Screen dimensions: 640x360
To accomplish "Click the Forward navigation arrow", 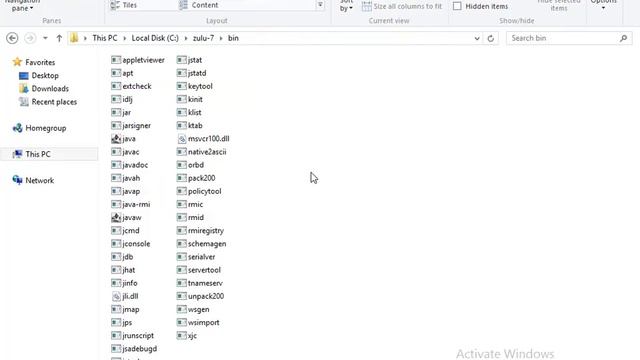I will [30, 38].
